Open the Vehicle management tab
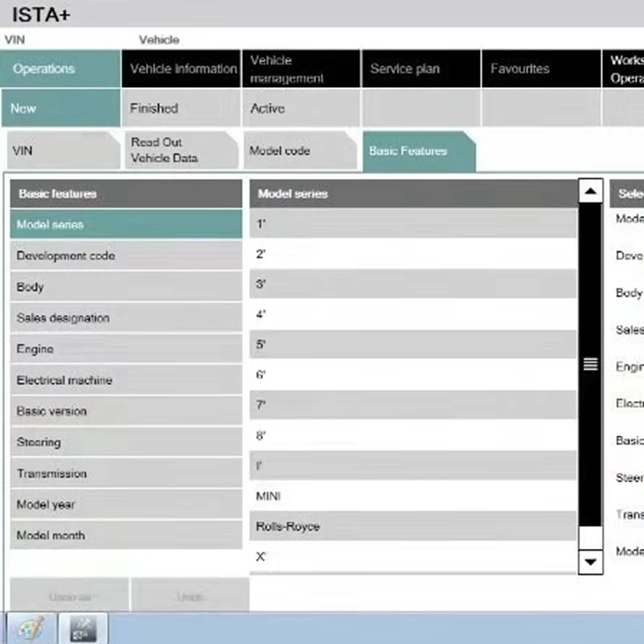This screenshot has width=644, height=644. [301, 68]
